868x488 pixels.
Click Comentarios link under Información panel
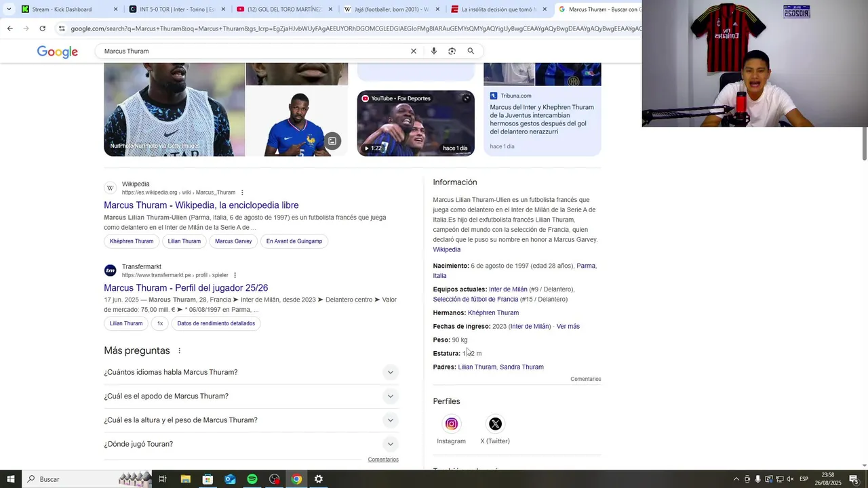(586, 380)
